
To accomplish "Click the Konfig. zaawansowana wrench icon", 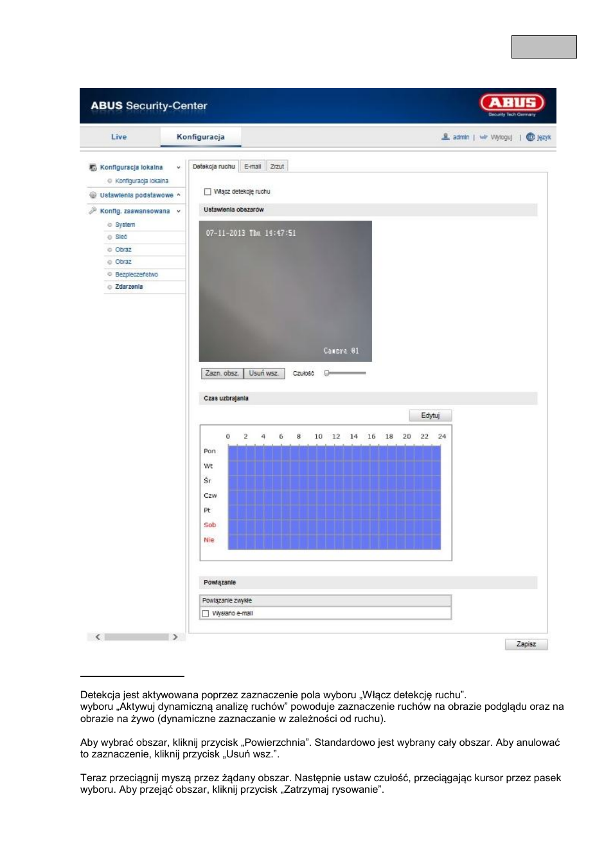I will tap(93, 211).
